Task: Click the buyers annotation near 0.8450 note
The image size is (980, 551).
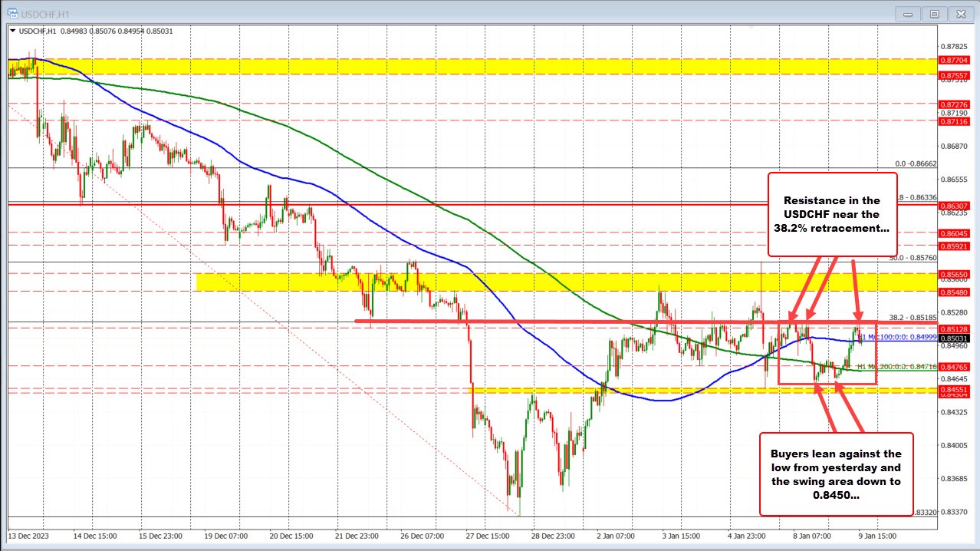Action: (835, 474)
